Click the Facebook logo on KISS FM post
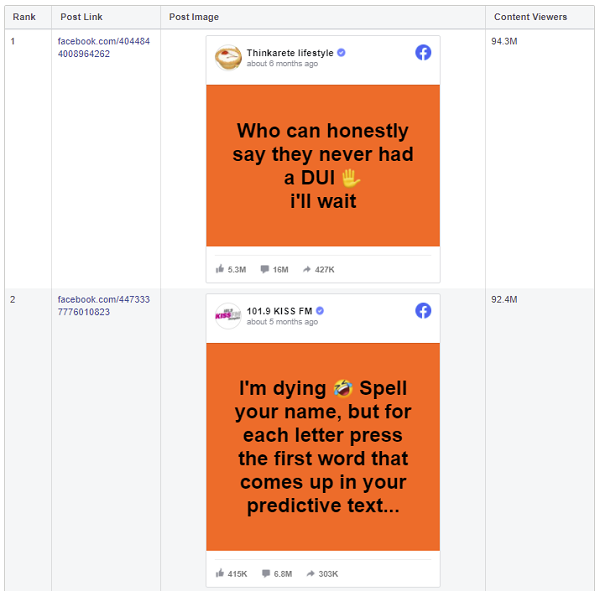Screen dimensions: 600x591 [x=423, y=311]
